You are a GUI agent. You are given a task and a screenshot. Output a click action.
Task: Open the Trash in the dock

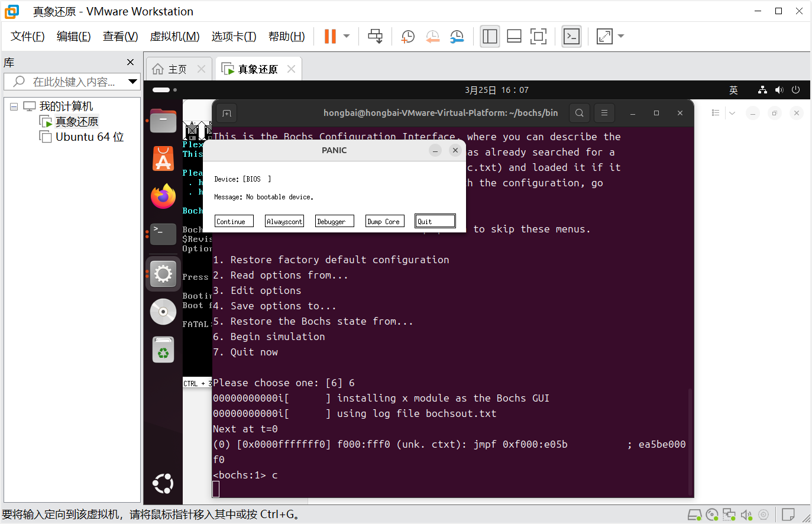click(163, 350)
